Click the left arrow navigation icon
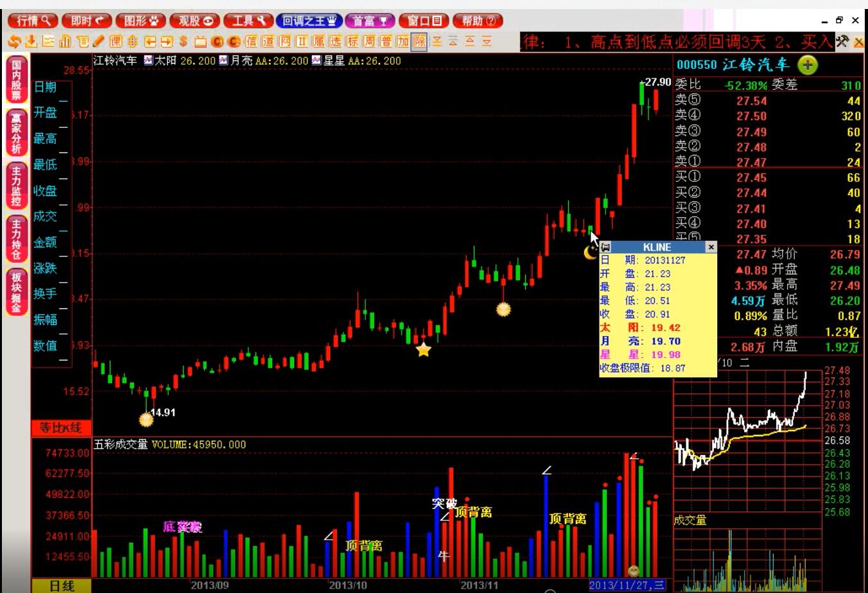The height and width of the screenshot is (593, 868). point(150,42)
